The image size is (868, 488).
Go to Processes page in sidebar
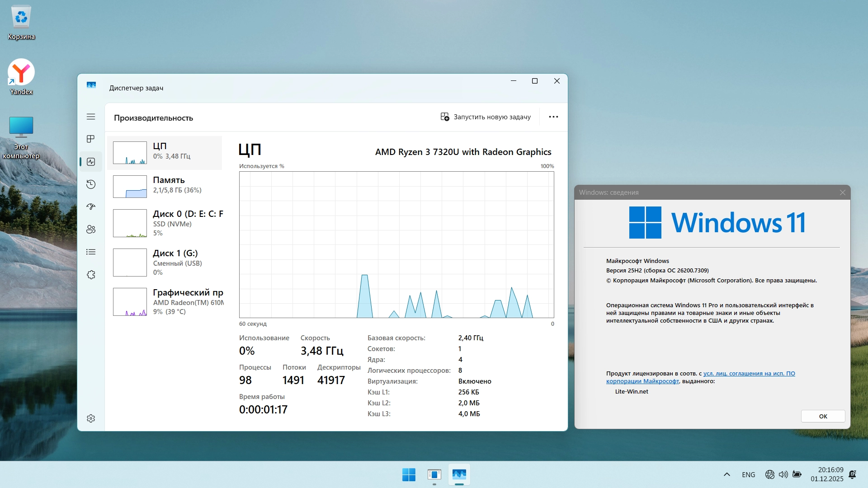point(91,139)
